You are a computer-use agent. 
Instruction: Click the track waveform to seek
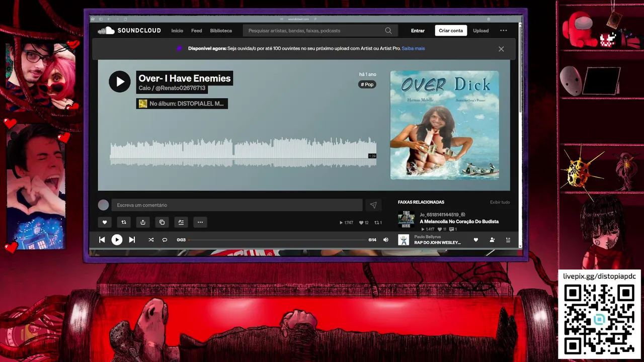(243, 152)
